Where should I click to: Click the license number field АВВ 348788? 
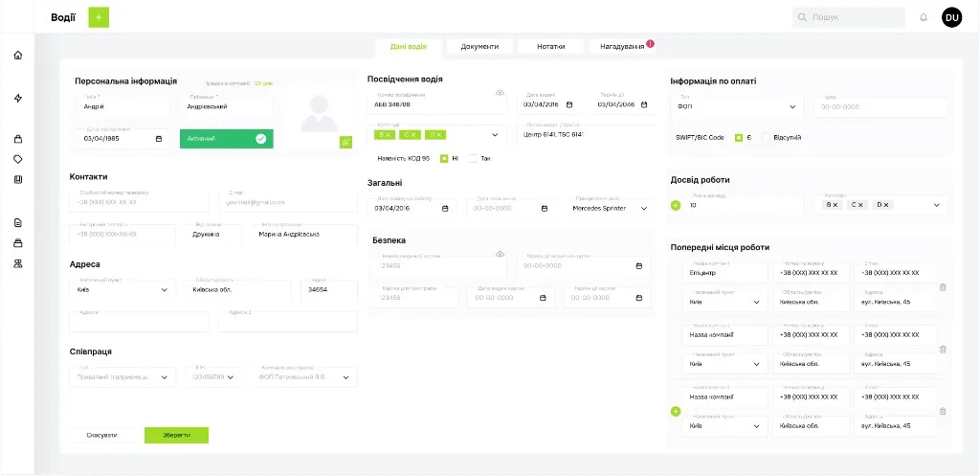(436, 104)
